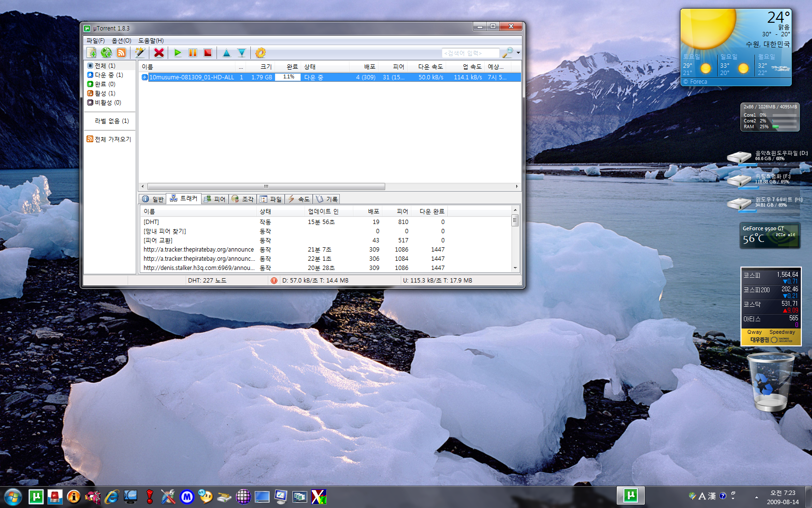Switch to the 파일 tab

tap(271, 199)
